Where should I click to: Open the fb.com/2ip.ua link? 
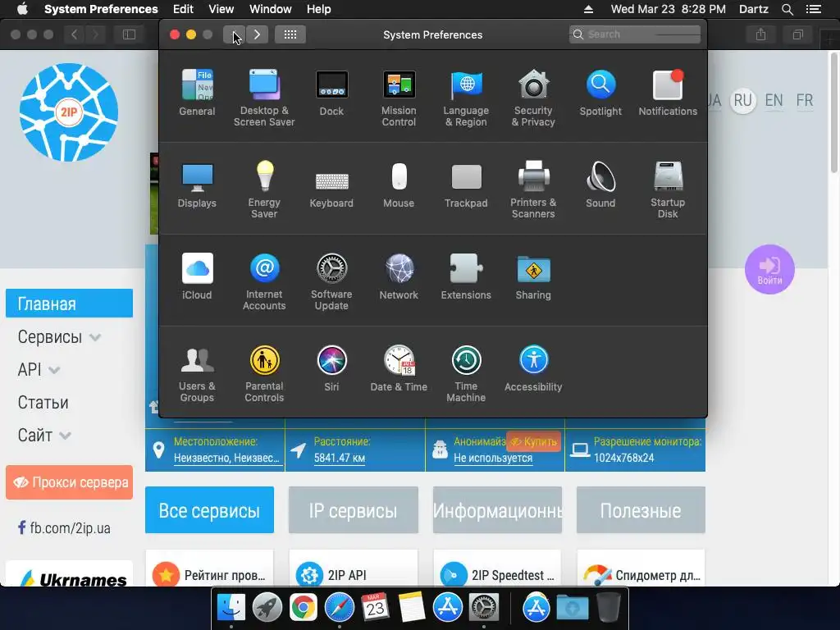(x=64, y=527)
